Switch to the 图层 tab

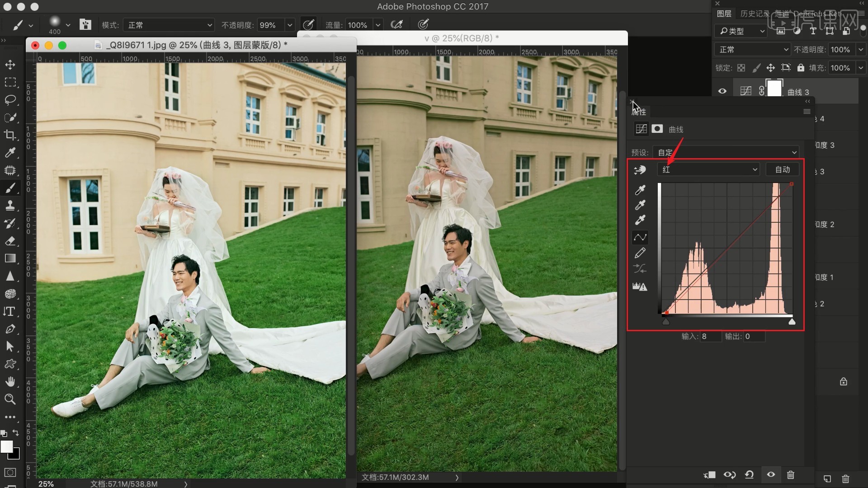tap(724, 14)
